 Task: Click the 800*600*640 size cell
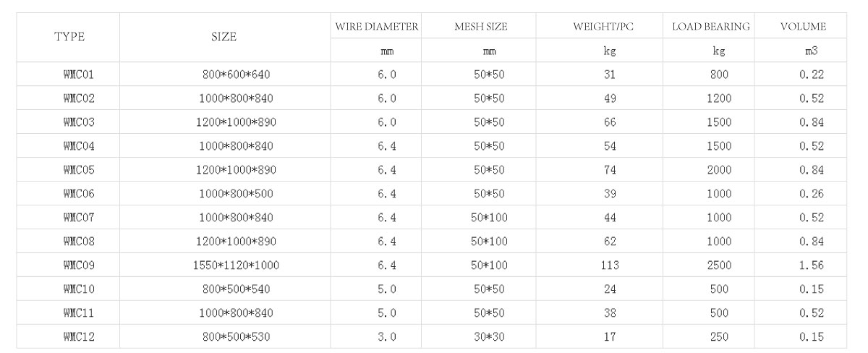[x=237, y=75]
